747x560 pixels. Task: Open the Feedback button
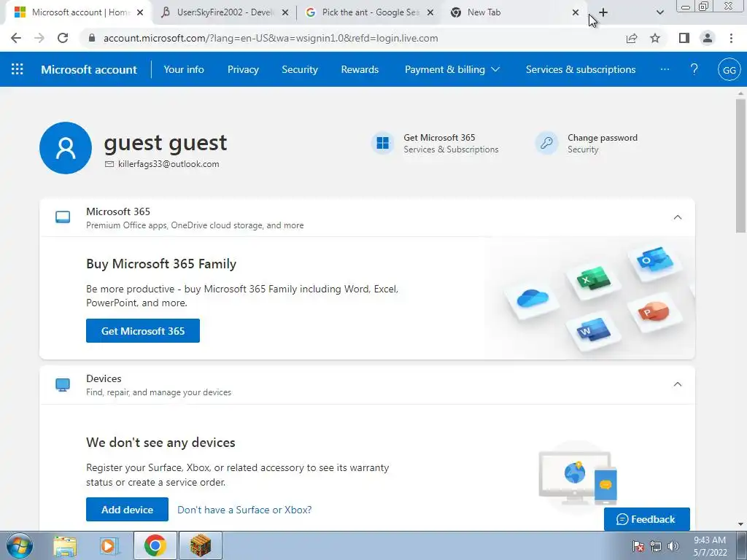click(x=646, y=519)
